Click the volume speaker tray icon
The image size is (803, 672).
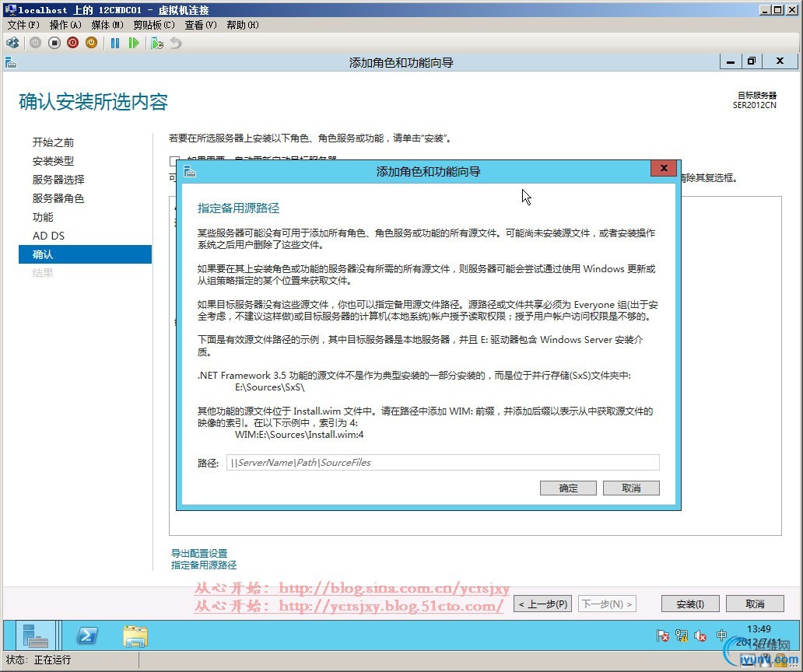pos(700,635)
